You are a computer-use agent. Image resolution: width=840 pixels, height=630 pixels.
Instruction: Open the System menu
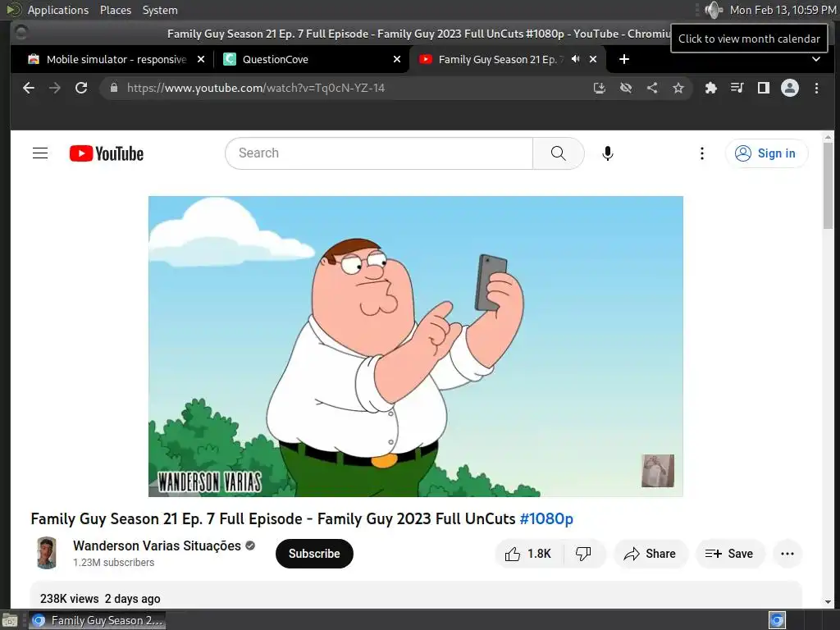tap(160, 10)
